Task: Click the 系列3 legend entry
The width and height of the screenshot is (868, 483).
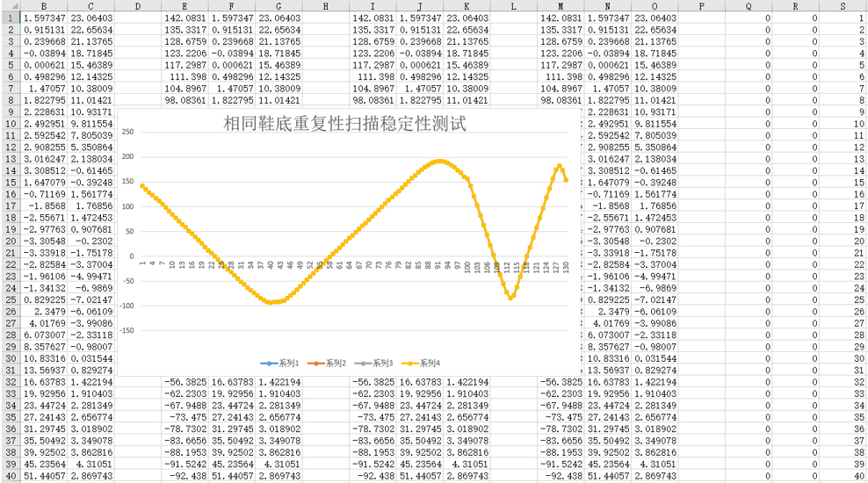Action: (x=374, y=363)
